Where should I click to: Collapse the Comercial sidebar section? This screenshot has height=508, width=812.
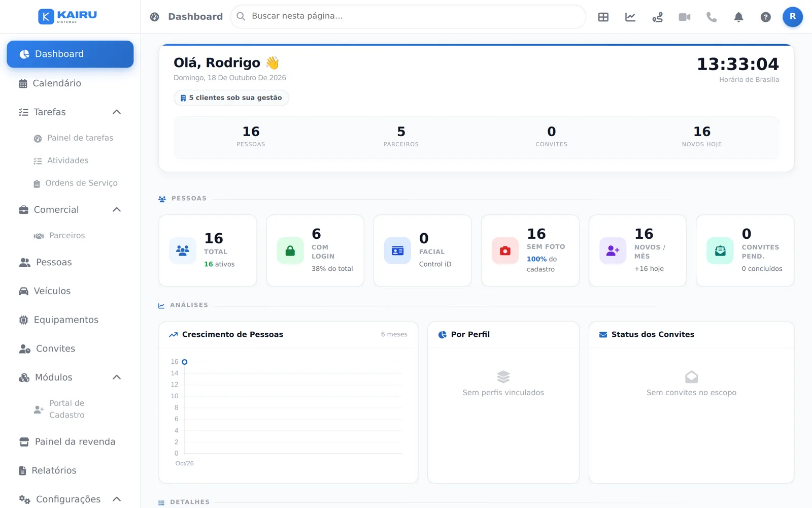[x=117, y=209]
